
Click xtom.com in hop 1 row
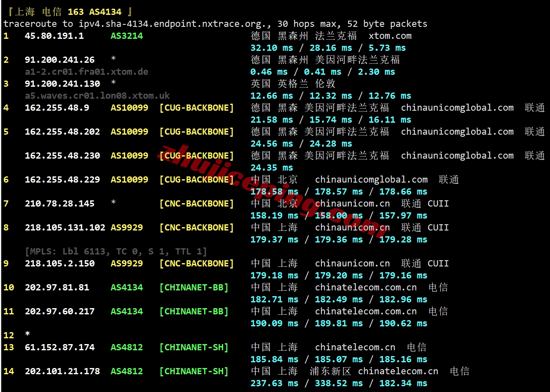point(390,36)
